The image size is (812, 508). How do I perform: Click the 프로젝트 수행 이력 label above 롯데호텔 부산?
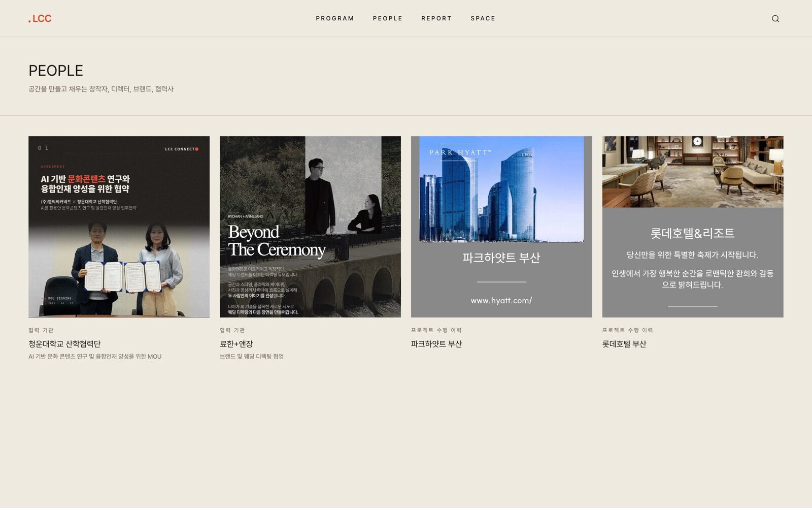(628, 330)
